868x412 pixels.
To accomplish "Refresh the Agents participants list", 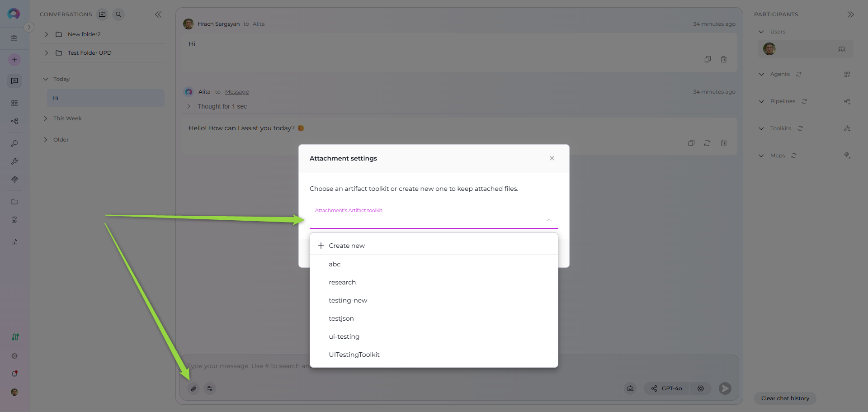I will coord(799,74).
